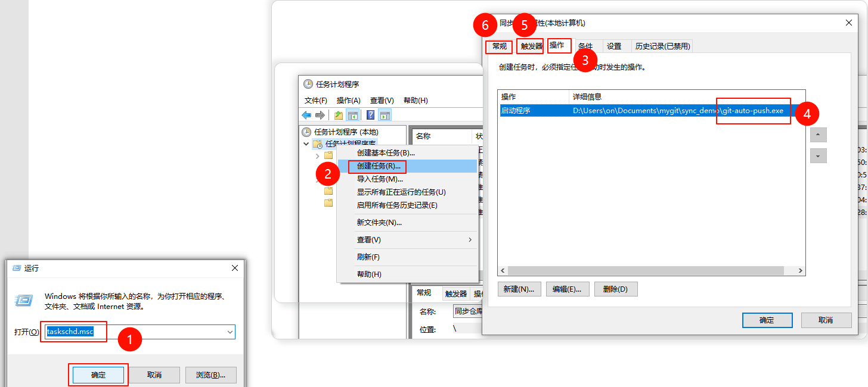Click 取消 in the properties dialog
The height and width of the screenshot is (387, 868).
826,320
